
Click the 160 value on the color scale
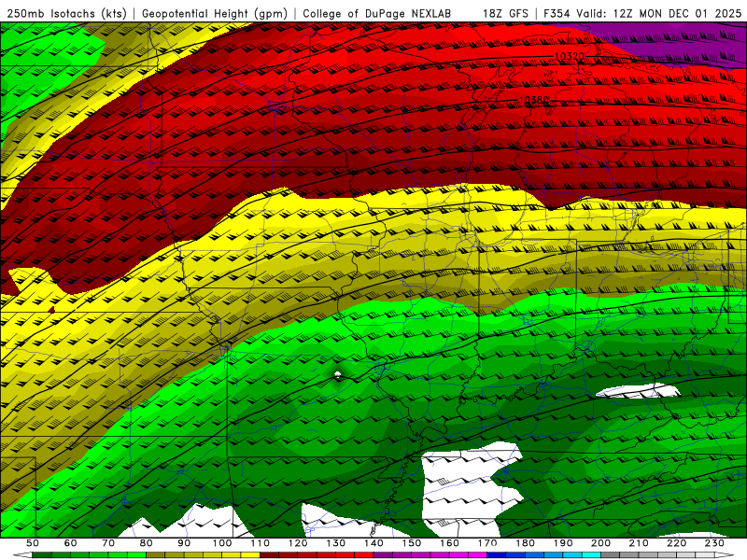tap(449, 543)
